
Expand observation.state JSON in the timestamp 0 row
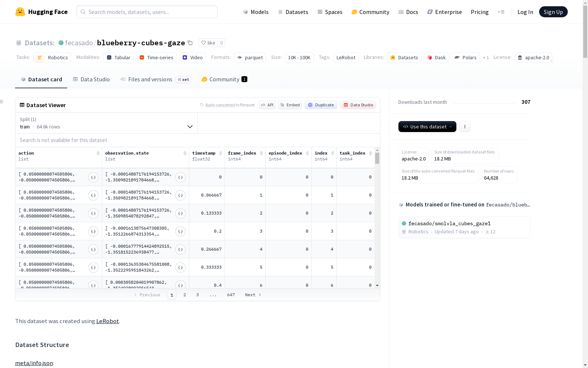pyautogui.click(x=180, y=177)
